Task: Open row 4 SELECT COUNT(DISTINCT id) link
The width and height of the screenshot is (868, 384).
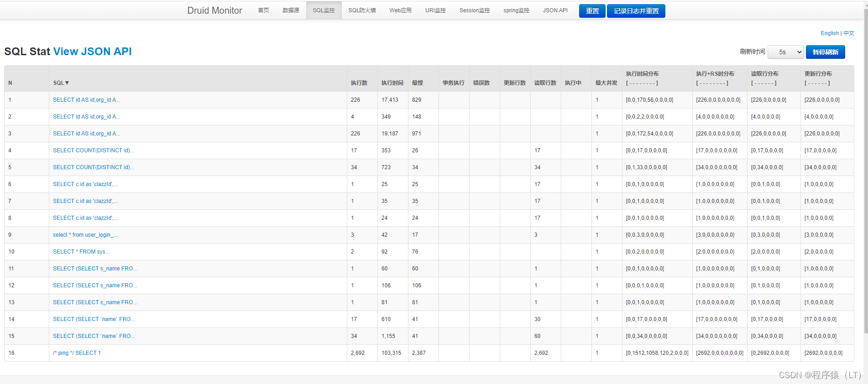Action: (x=93, y=150)
